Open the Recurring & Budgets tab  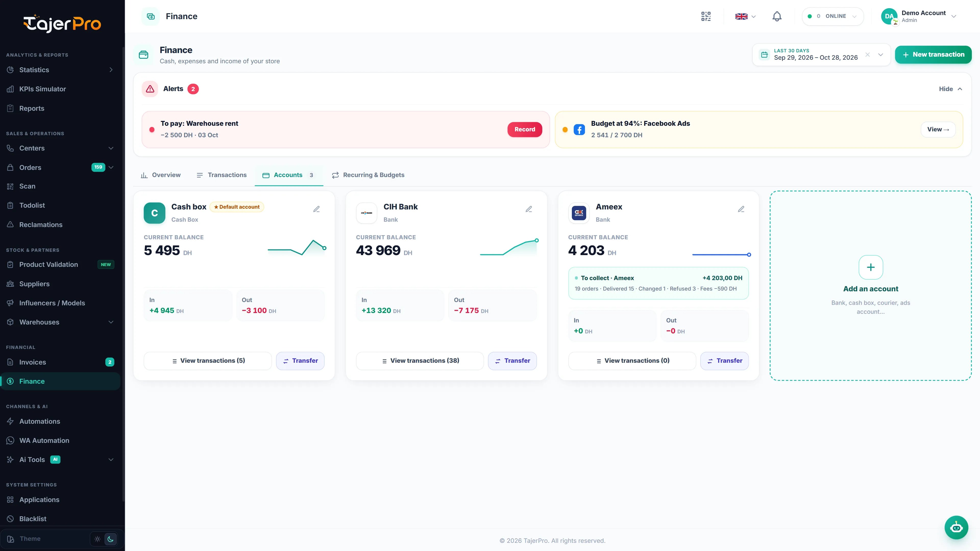[368, 175]
